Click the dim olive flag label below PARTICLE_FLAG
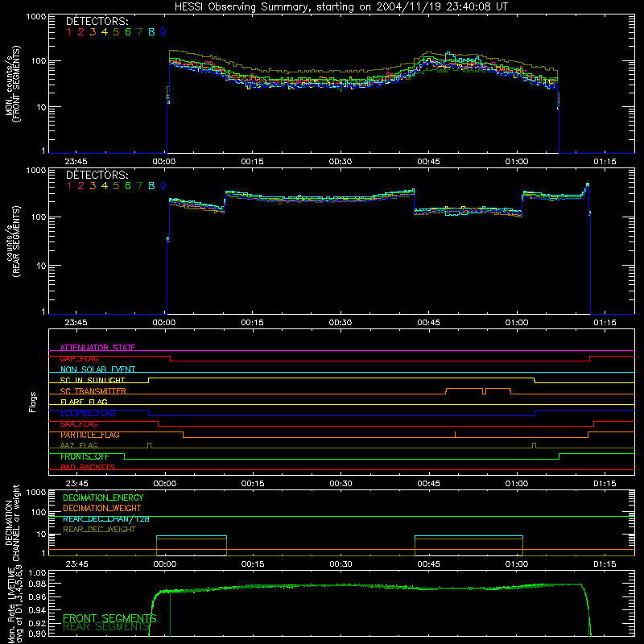Screen dimensions: 644x644 (x=79, y=446)
